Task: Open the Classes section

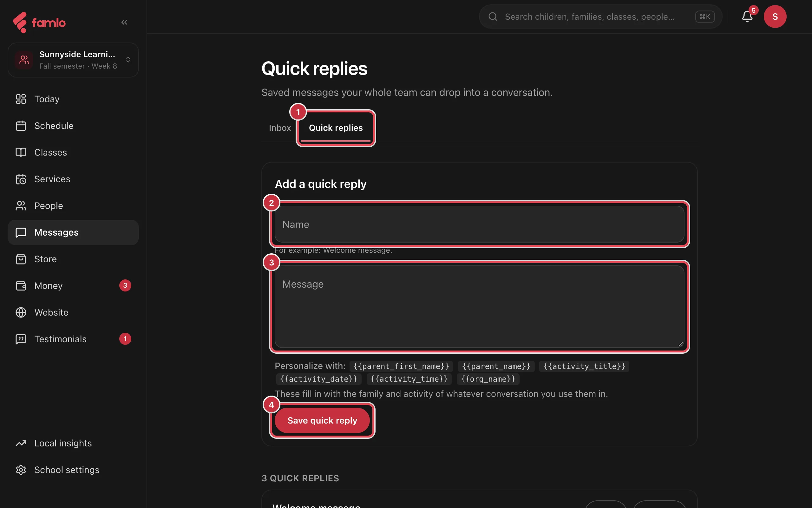Action: [x=73, y=152]
